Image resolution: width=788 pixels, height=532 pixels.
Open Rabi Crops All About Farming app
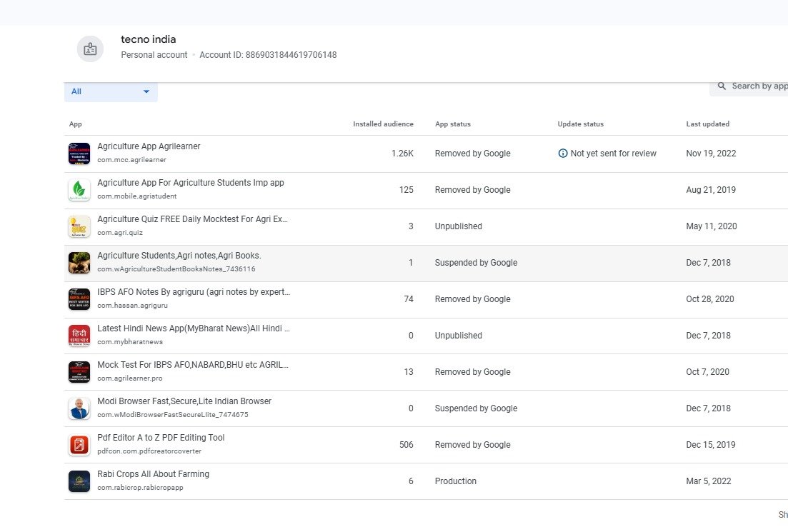click(154, 473)
